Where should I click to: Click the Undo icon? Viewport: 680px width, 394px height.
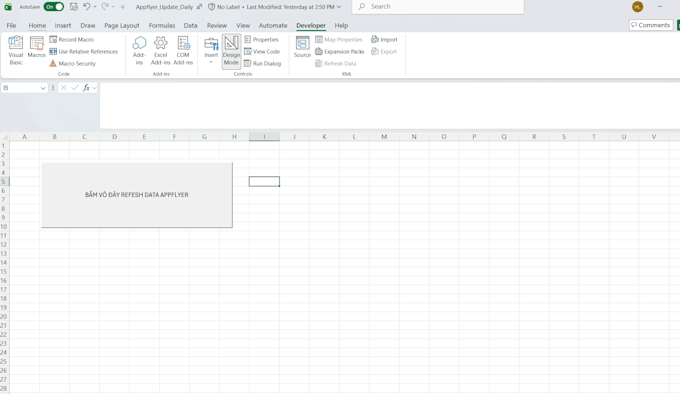[x=87, y=7]
